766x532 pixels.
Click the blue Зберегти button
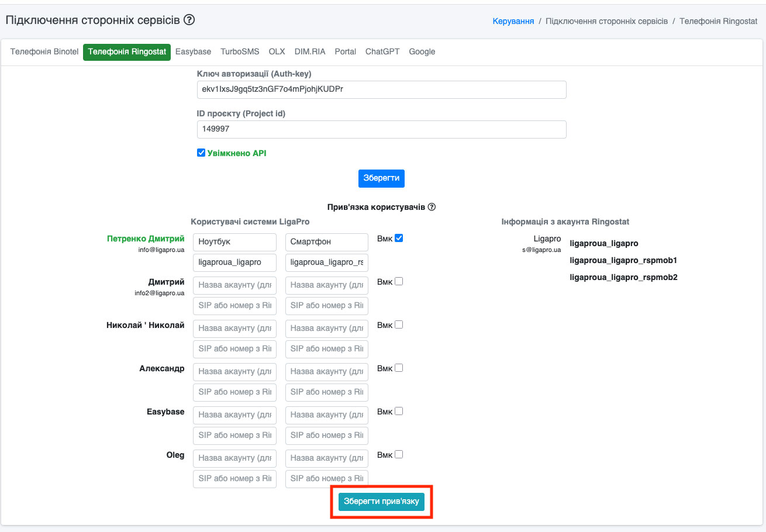pyautogui.click(x=381, y=178)
